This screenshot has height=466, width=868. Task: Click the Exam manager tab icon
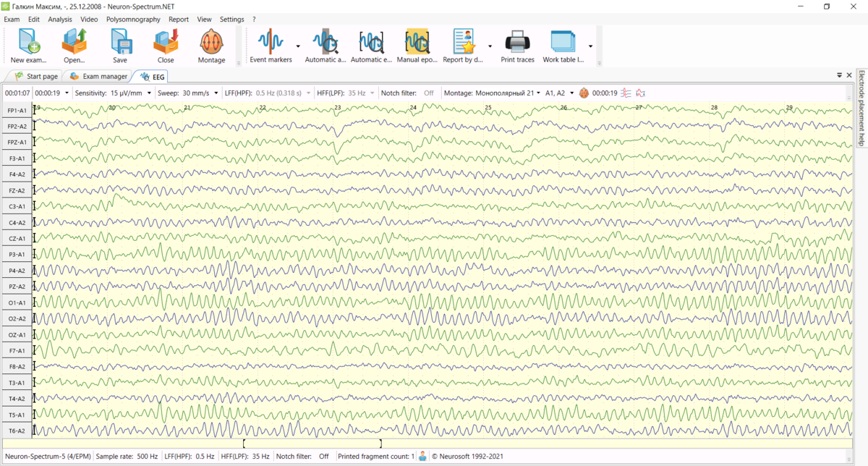point(75,76)
